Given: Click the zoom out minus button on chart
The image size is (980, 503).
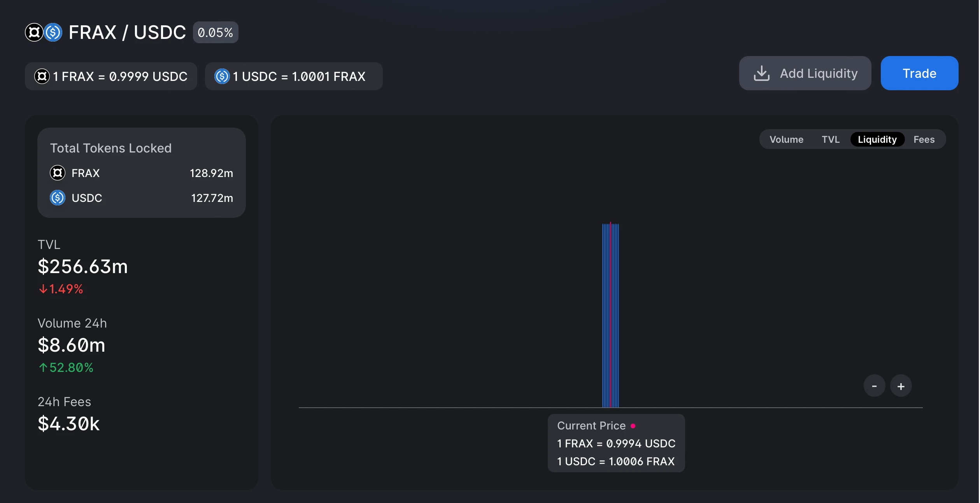Looking at the screenshot, I should [874, 386].
